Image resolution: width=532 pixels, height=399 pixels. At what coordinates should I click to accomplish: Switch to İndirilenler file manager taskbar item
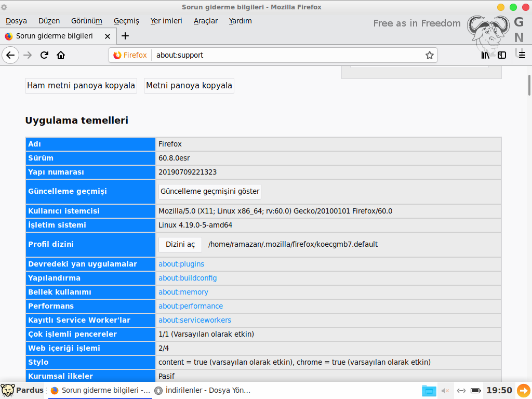point(203,391)
